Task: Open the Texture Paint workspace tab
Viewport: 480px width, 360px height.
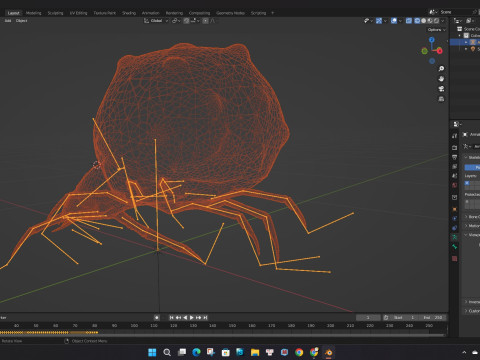Action: click(x=104, y=13)
